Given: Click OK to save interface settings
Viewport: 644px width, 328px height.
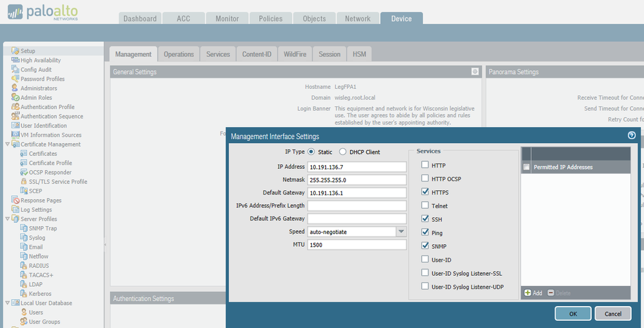Looking at the screenshot, I should [572, 313].
